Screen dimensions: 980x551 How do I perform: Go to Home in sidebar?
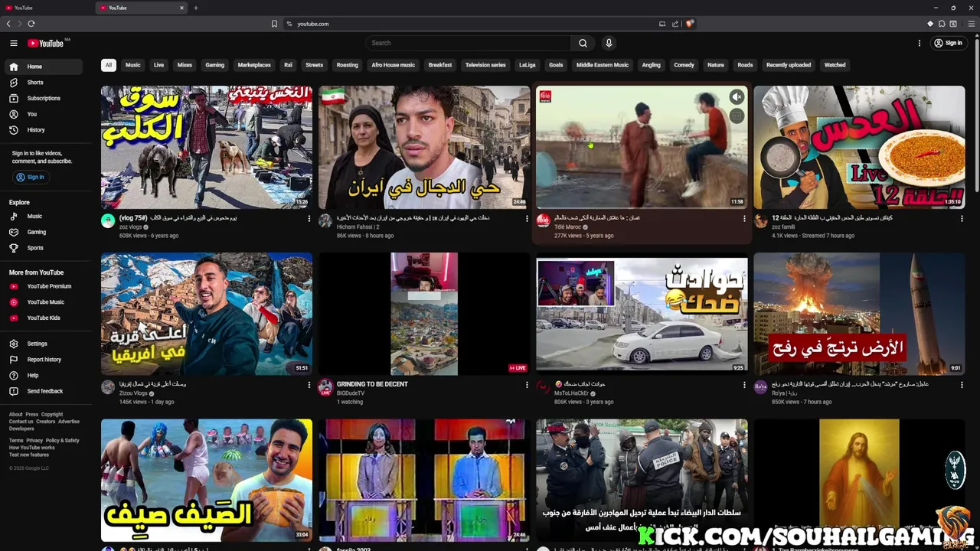pyautogui.click(x=43, y=67)
